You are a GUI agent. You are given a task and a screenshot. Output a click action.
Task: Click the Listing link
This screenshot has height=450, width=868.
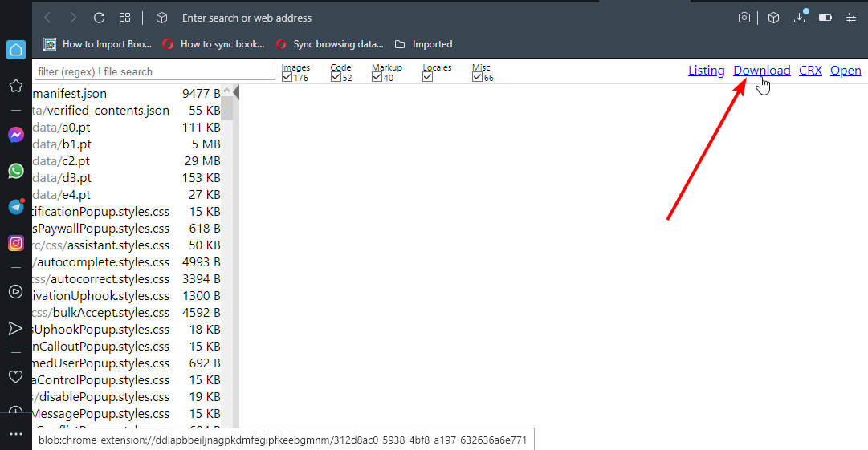point(706,71)
